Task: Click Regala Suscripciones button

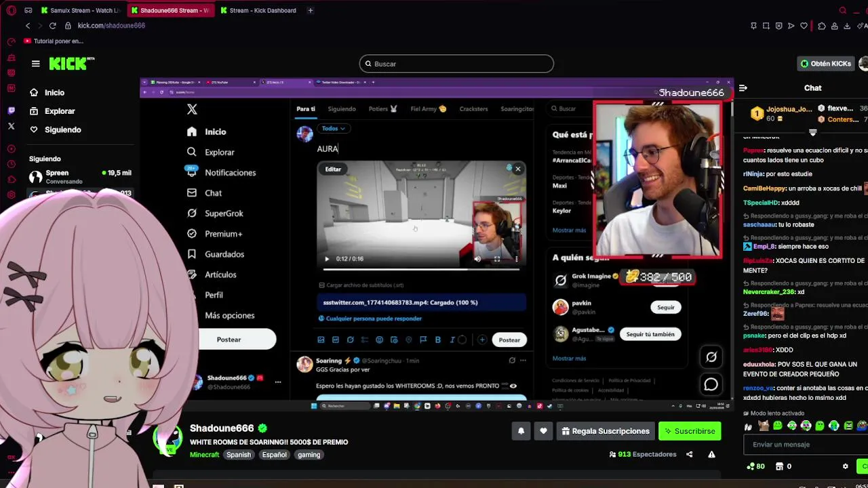Action: point(606,431)
